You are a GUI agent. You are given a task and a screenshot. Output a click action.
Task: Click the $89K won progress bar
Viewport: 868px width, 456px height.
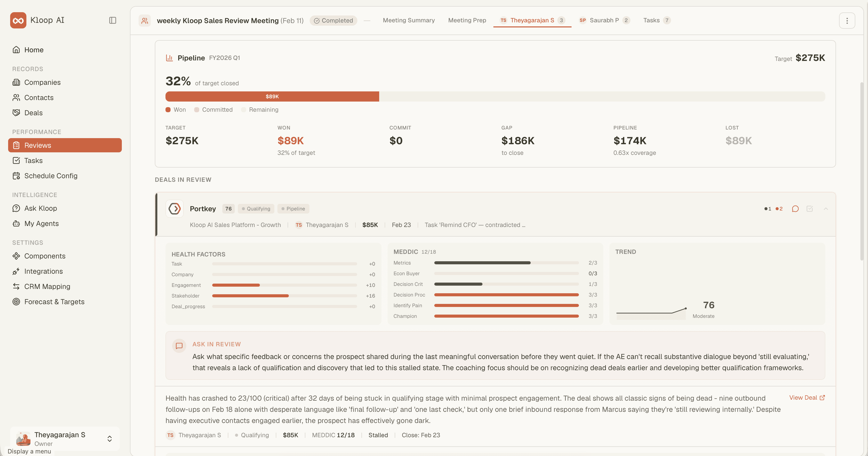(272, 96)
